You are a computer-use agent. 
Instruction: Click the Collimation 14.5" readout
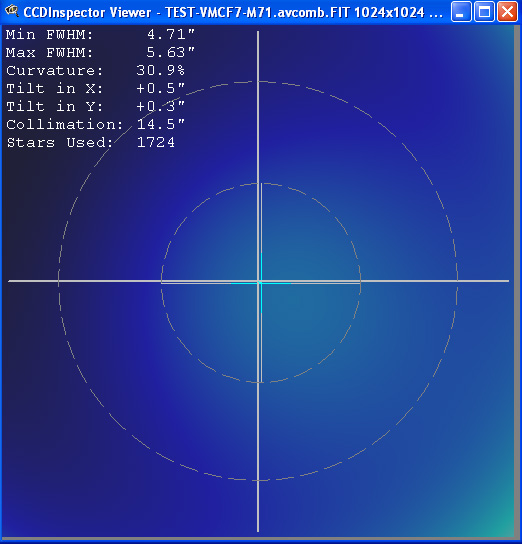(x=95, y=125)
